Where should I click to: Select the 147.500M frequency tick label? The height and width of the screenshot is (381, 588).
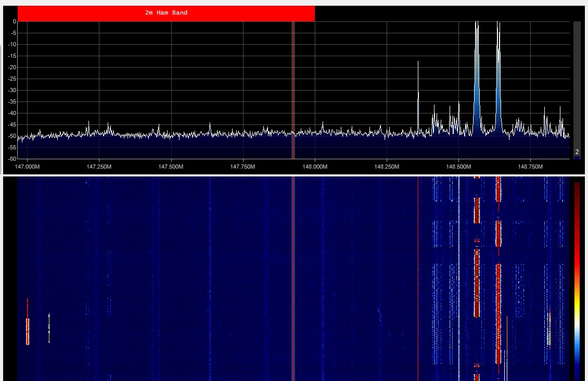coord(171,167)
